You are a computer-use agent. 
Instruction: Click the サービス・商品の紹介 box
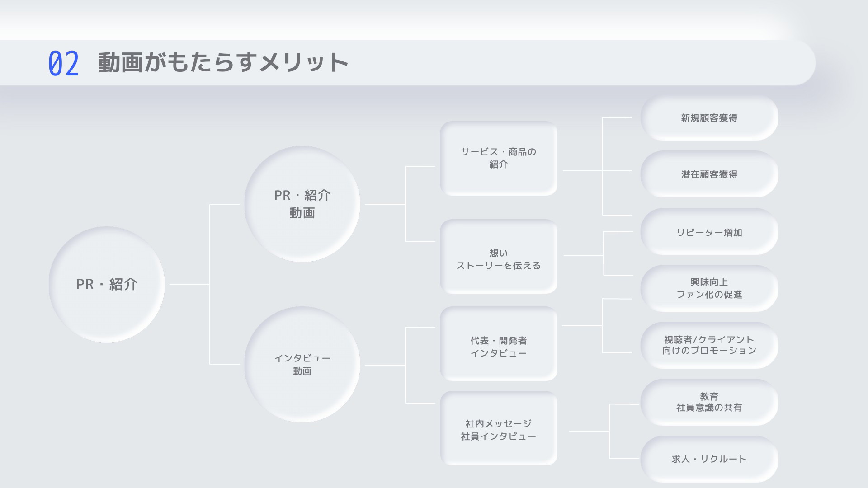pos(499,158)
